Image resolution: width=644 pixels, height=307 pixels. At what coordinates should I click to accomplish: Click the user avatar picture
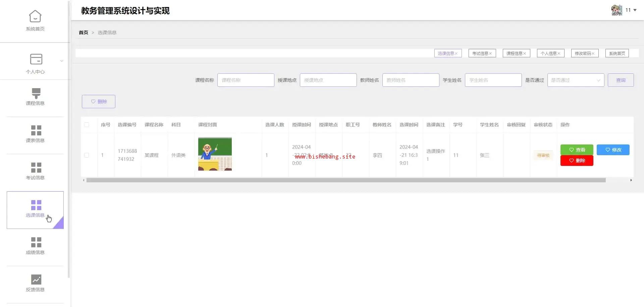click(x=616, y=10)
